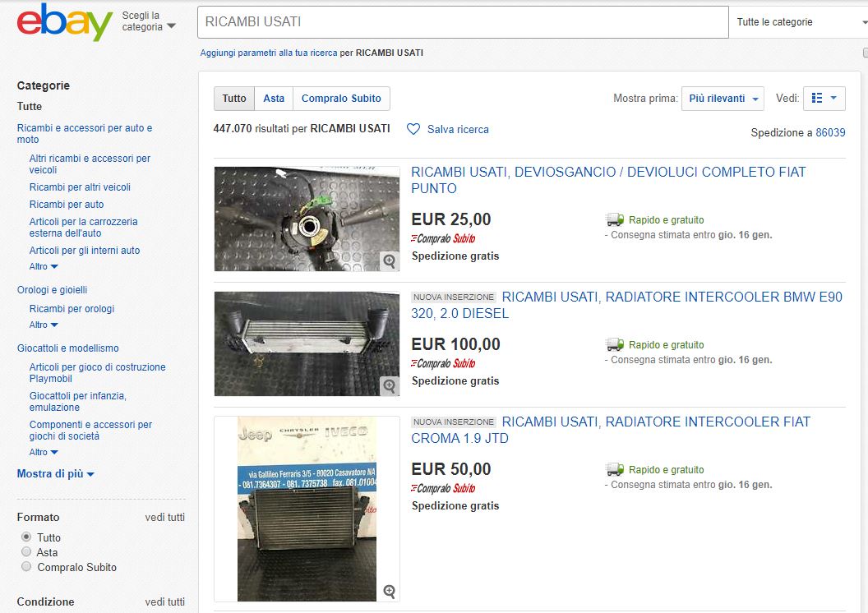The image size is (868, 613).
Task: Open Componenti e accessori per giochi di società
Action: coord(90,431)
